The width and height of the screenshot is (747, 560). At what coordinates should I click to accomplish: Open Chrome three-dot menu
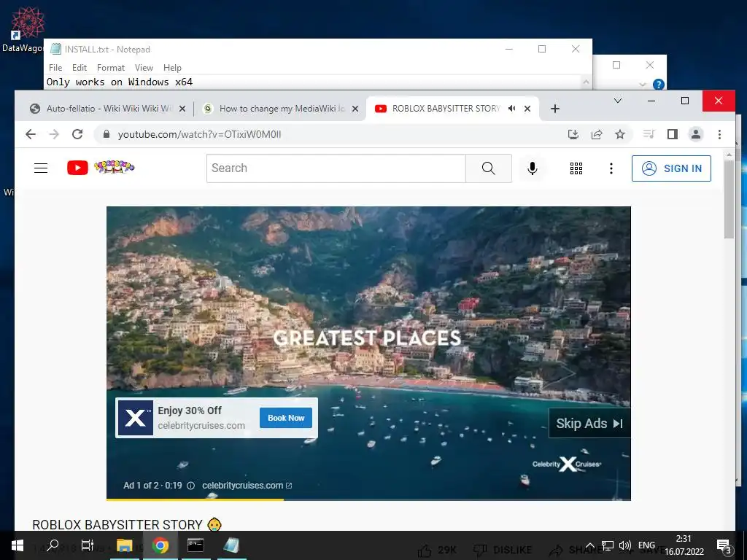coord(719,134)
